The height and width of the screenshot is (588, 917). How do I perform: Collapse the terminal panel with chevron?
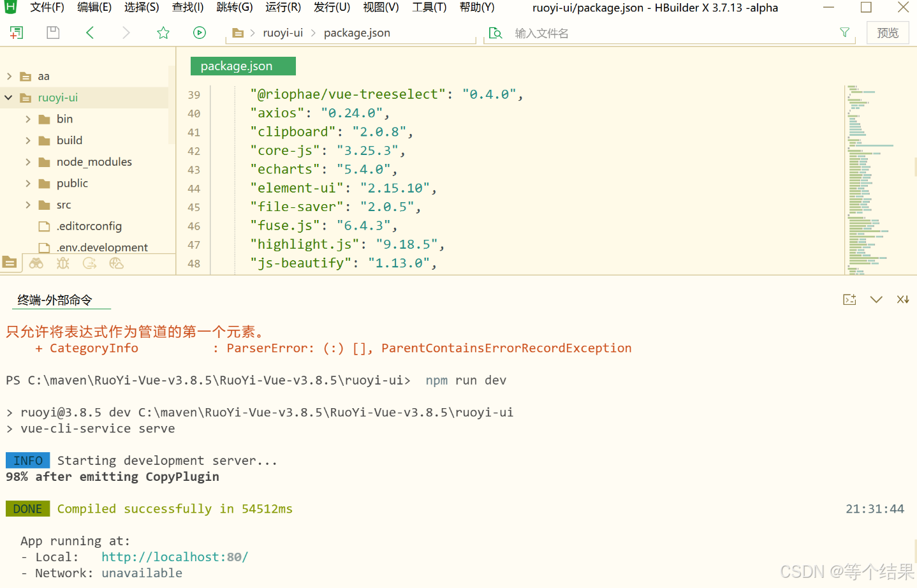pyautogui.click(x=876, y=300)
